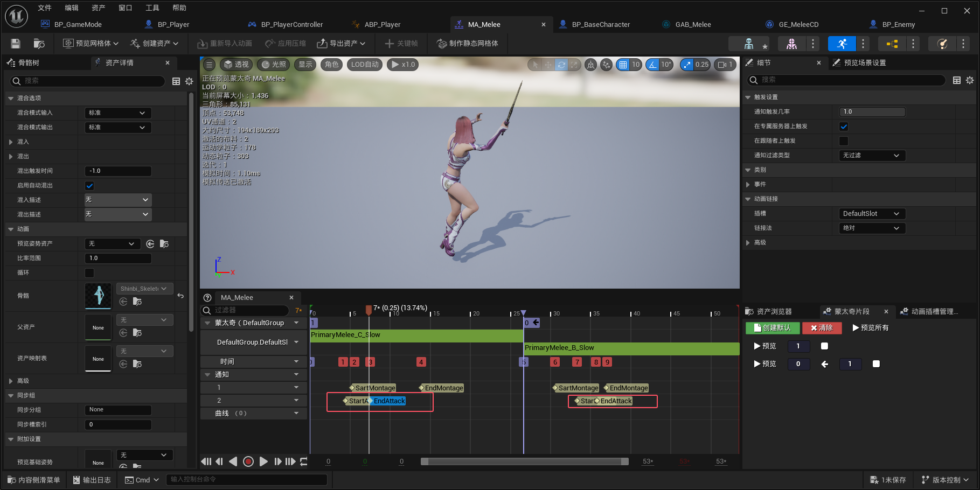Use selected asset for preview pose

pyautogui.click(x=150, y=244)
